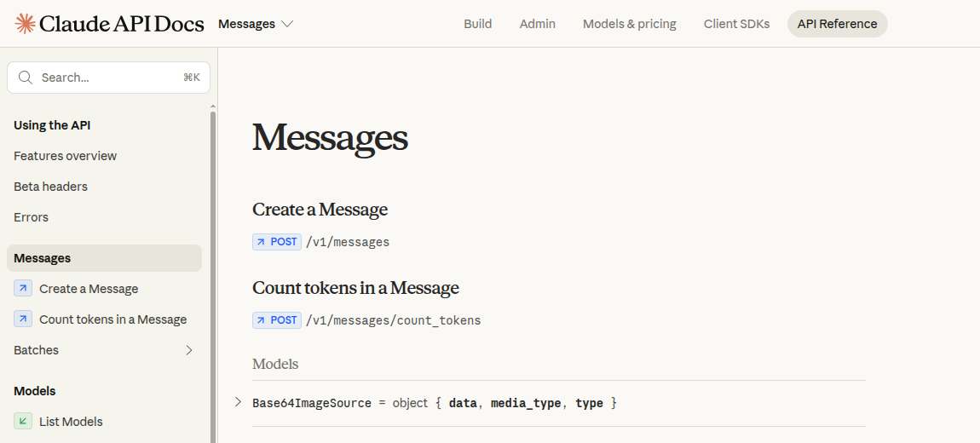
Task: Open Beta headers in the sidebar
Action: click(50, 187)
